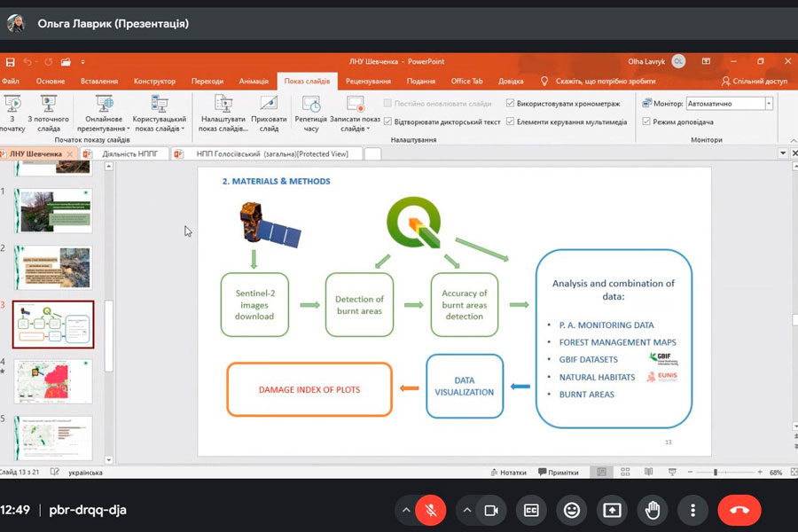Raise hand in the meeting

point(653,510)
